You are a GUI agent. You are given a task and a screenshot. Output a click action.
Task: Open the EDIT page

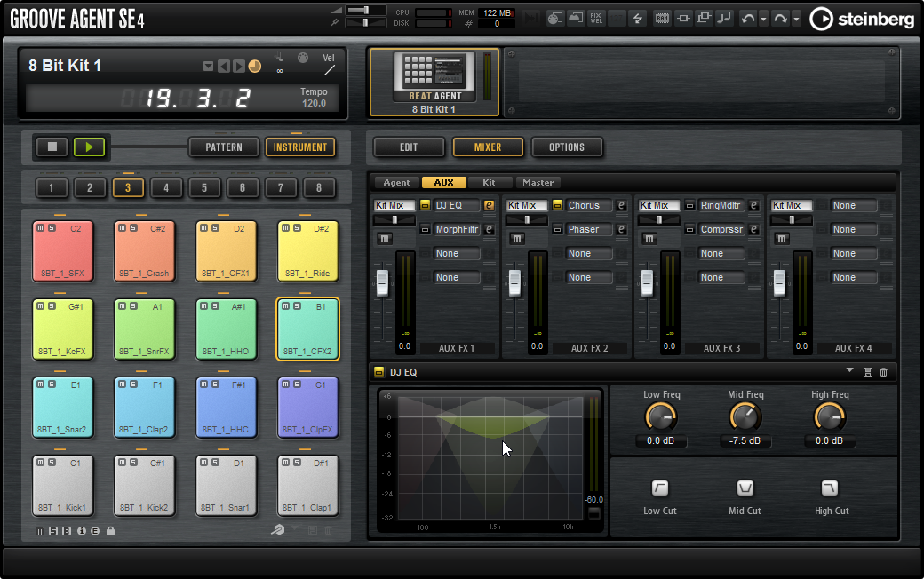409,147
